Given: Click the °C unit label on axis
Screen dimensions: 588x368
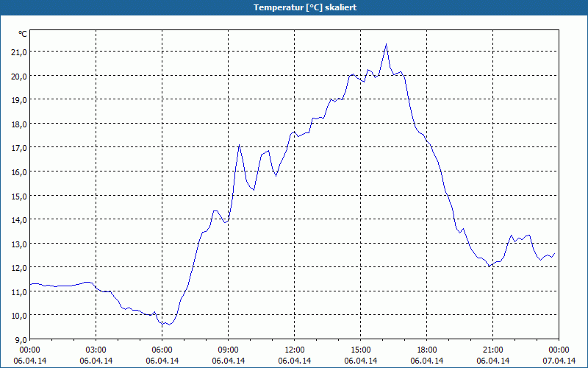Looking at the screenshot, I should click(23, 34).
